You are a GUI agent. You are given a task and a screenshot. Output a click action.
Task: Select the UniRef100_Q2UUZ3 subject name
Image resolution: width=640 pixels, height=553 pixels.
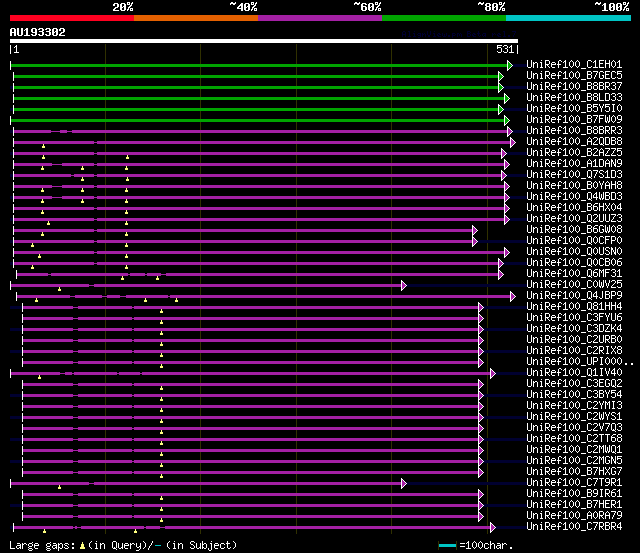click(574, 219)
